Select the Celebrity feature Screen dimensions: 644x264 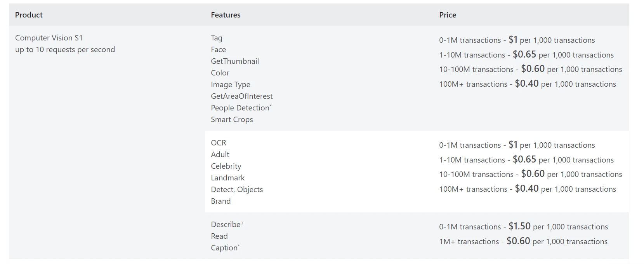point(226,166)
